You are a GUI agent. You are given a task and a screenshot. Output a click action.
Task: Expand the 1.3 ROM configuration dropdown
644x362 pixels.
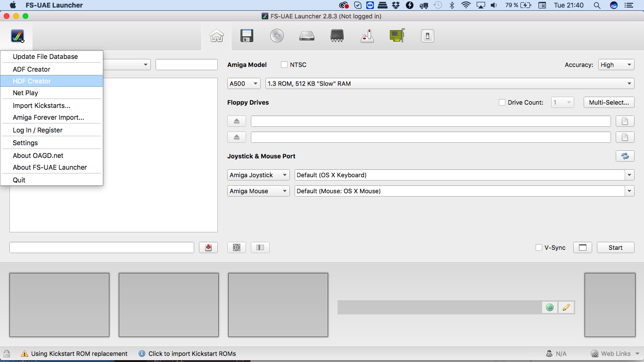click(450, 83)
